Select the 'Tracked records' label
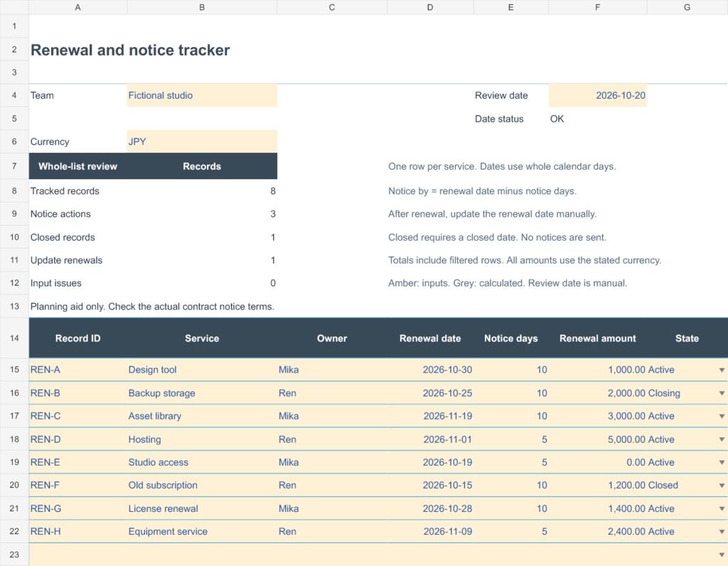 pyautogui.click(x=77, y=191)
